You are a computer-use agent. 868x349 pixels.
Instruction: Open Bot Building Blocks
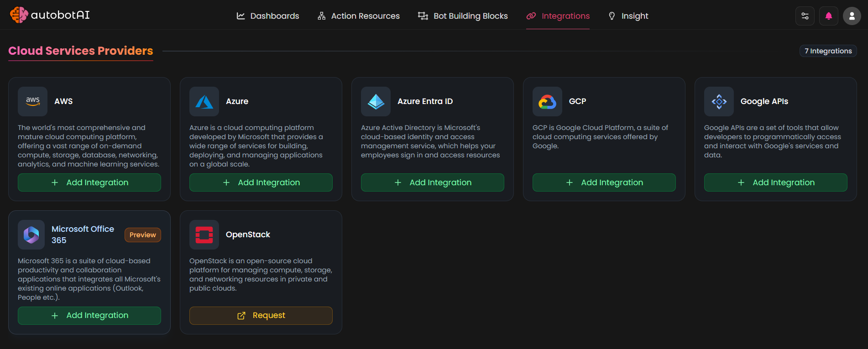click(x=463, y=16)
